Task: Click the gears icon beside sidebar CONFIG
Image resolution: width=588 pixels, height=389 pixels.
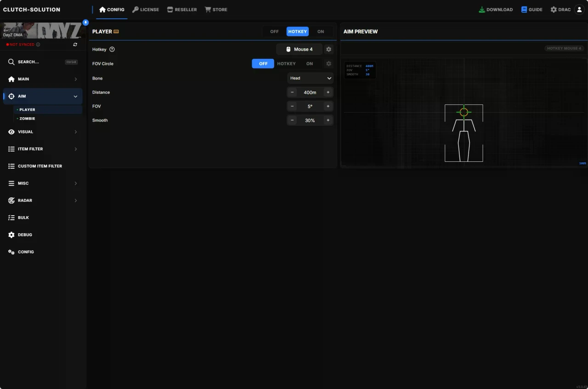Action: click(x=11, y=252)
